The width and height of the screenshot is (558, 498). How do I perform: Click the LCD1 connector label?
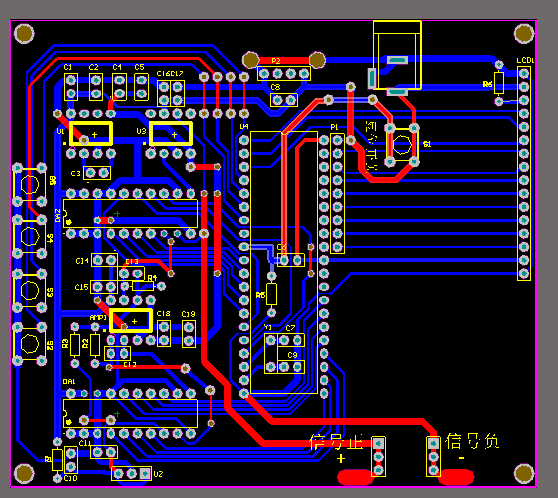[525, 61]
